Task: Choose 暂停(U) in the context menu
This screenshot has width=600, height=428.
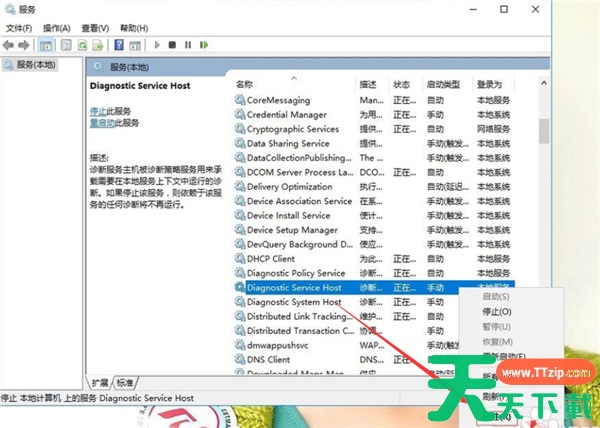Action: 497,327
